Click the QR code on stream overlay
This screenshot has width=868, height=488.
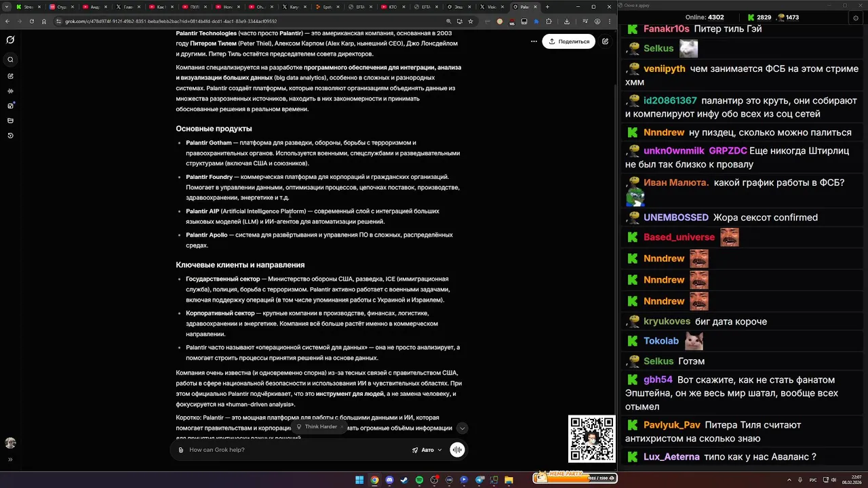tap(591, 439)
